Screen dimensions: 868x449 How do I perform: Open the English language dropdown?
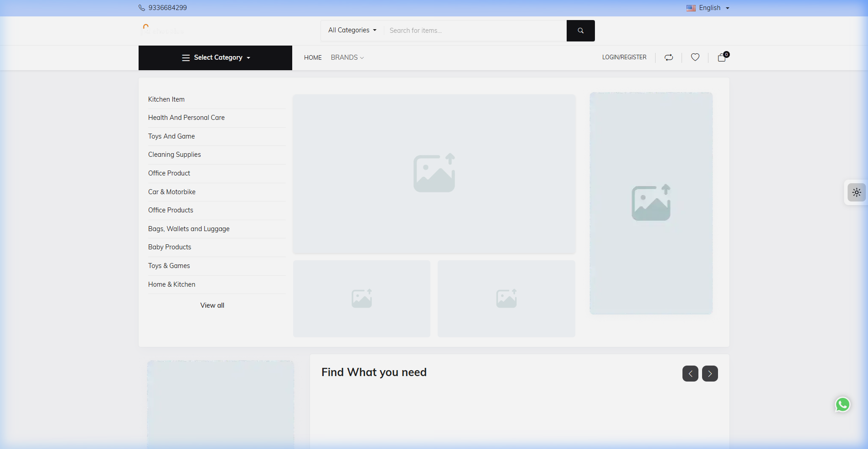(708, 8)
